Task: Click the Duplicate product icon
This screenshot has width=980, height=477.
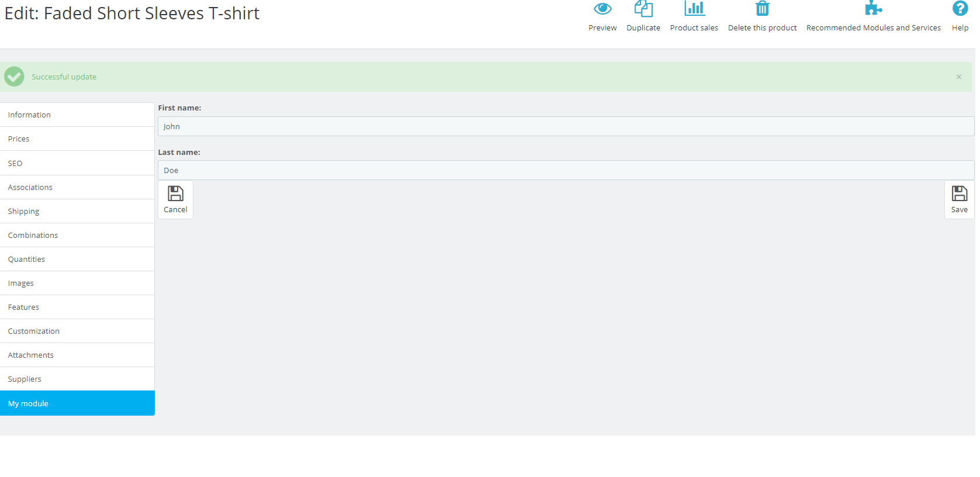Action: pos(643,9)
